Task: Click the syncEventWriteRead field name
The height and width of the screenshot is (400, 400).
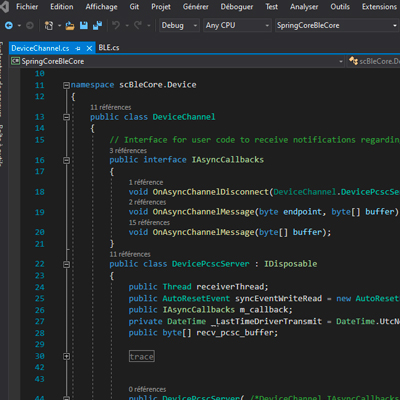Action: (x=278, y=298)
